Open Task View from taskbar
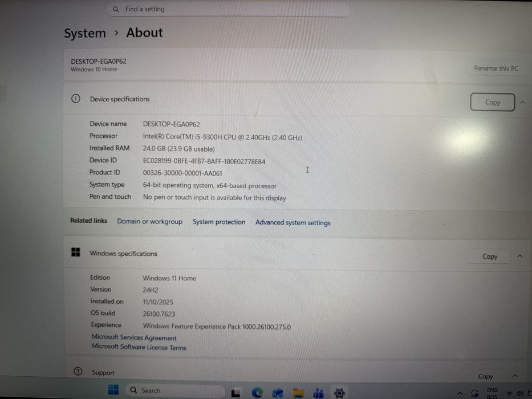Image resolution: width=532 pixels, height=399 pixels. pos(236,393)
